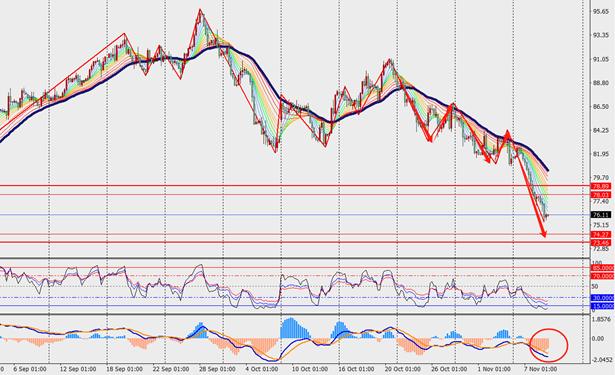The height and width of the screenshot is (375, 615).
Task: Click the 12 Sep 01:00 time axis label
Action: 78,369
